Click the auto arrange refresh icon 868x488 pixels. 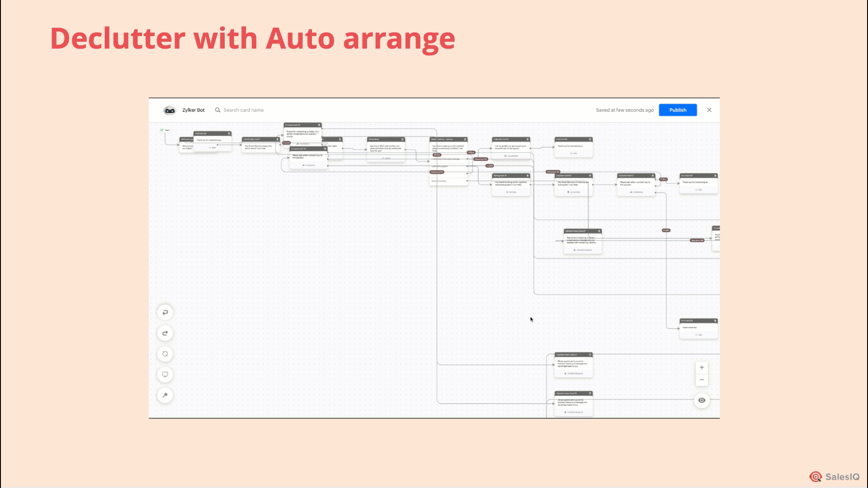[x=165, y=354]
